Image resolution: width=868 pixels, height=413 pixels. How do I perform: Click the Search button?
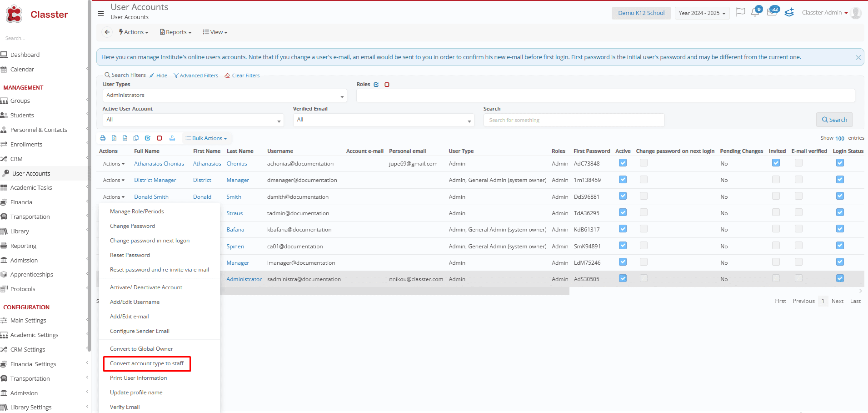click(x=834, y=120)
